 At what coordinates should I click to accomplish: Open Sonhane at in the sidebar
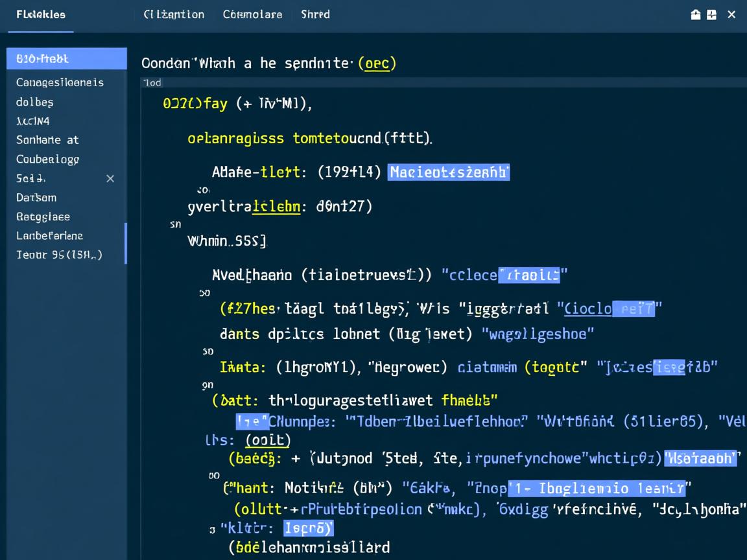[47, 140]
